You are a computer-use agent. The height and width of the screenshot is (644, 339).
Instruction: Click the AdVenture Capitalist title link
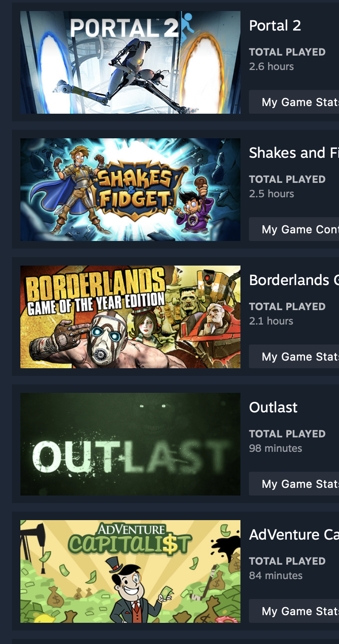(x=294, y=535)
